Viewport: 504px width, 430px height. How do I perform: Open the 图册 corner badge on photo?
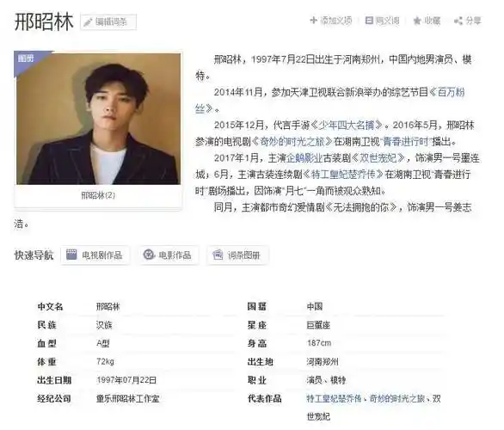point(26,58)
